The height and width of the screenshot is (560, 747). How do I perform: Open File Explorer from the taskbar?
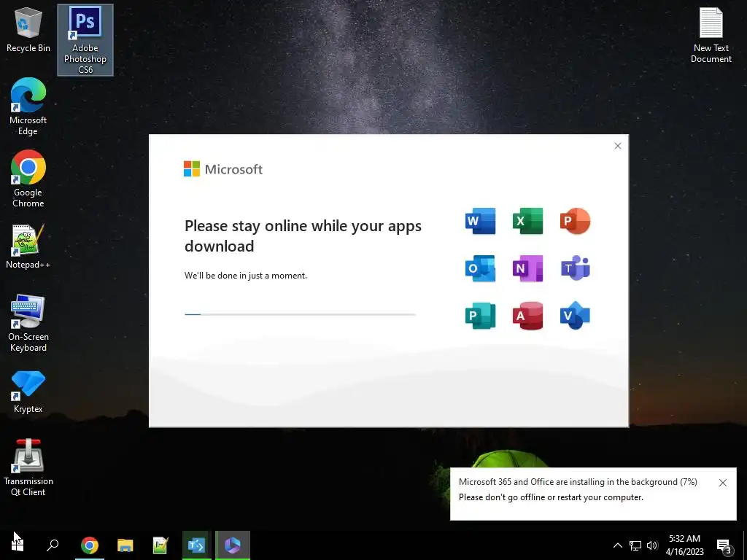coord(125,545)
